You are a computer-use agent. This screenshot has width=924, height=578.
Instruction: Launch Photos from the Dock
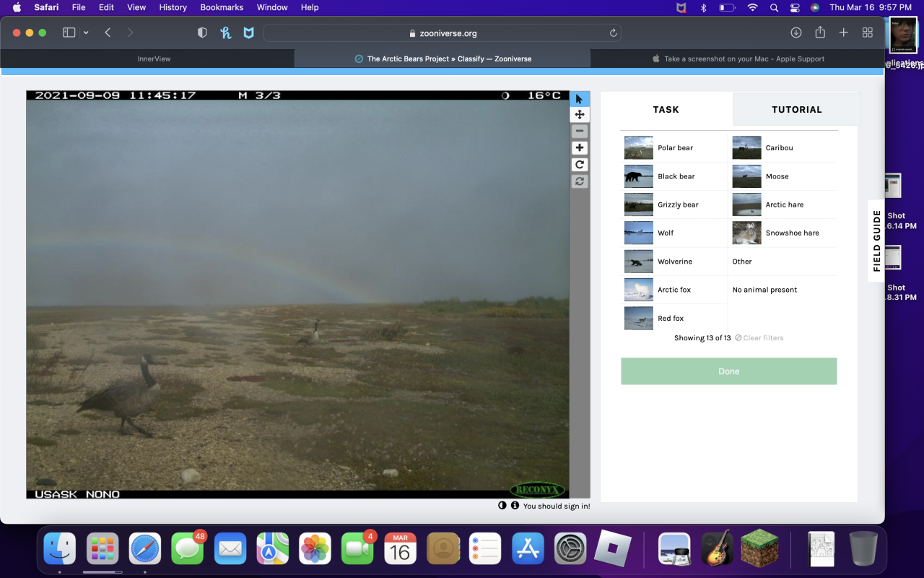tap(315, 549)
